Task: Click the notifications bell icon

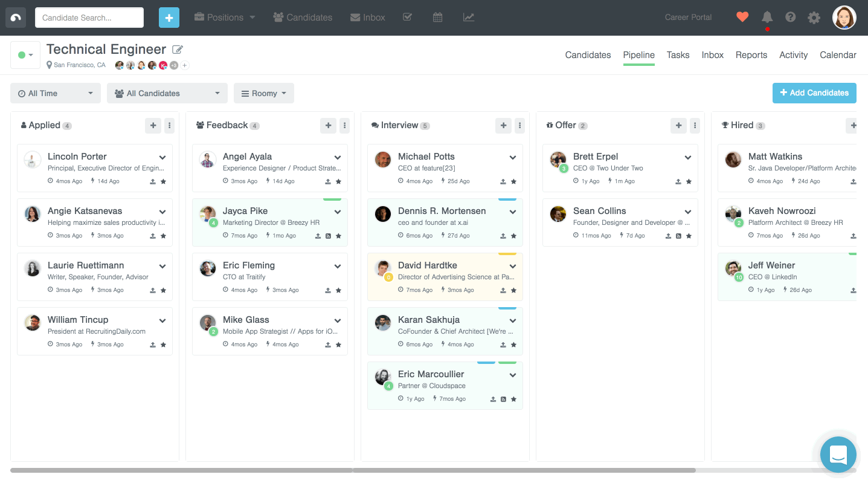Action: click(x=767, y=17)
